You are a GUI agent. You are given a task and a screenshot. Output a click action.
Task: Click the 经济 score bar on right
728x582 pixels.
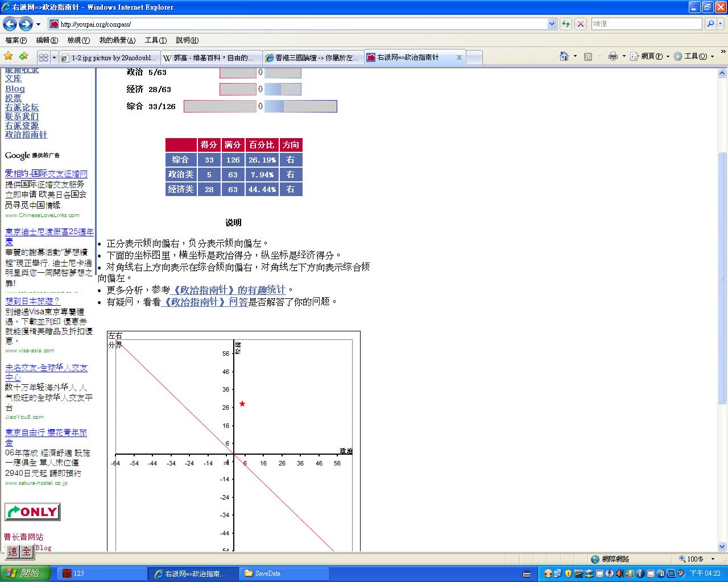283,89
